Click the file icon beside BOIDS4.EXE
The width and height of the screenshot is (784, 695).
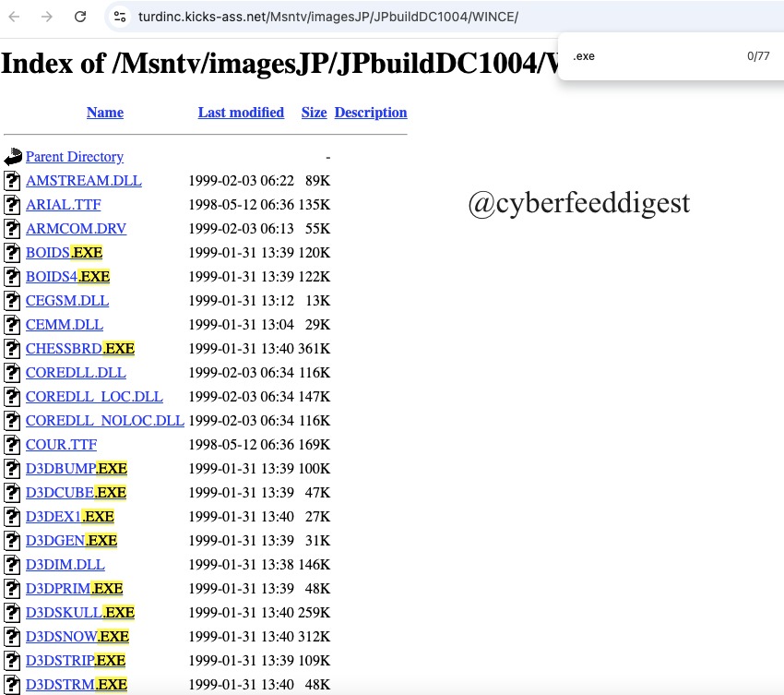coord(12,277)
